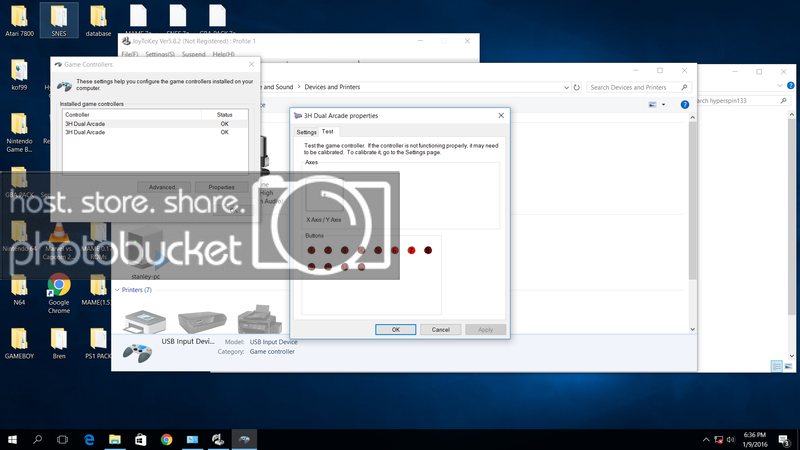The width and height of the screenshot is (800, 450).
Task: Collapse the Printers (7) group
Action: point(117,290)
